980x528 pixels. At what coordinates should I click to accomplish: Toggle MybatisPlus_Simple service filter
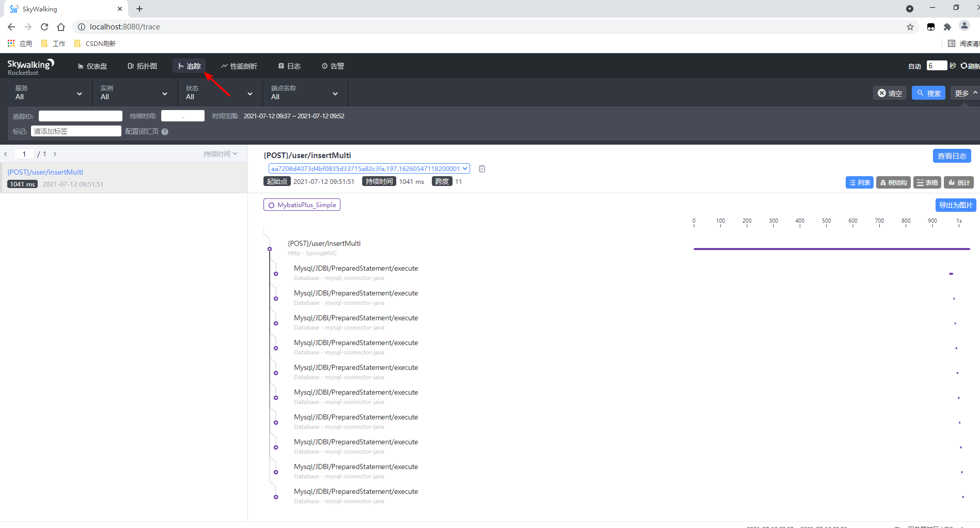coord(302,205)
